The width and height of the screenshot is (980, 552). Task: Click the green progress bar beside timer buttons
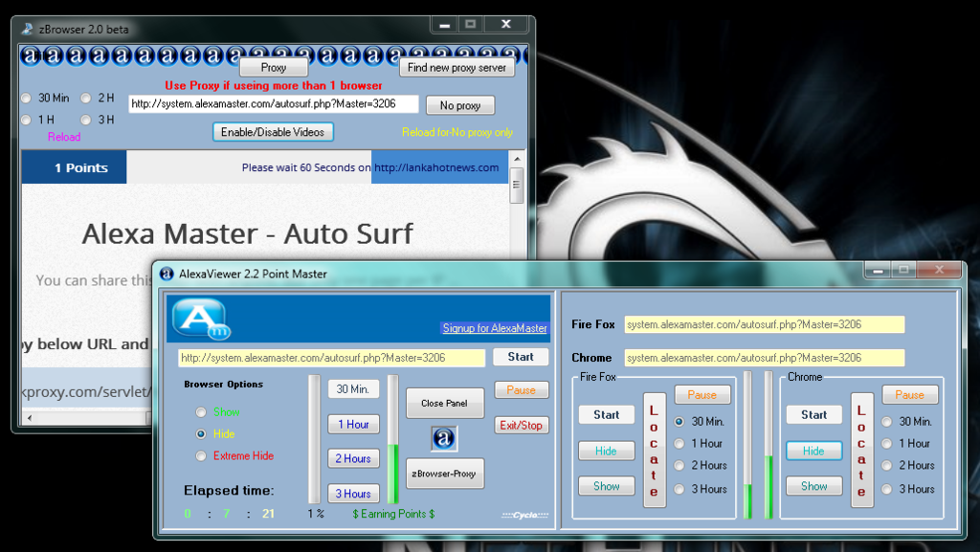[392, 439]
